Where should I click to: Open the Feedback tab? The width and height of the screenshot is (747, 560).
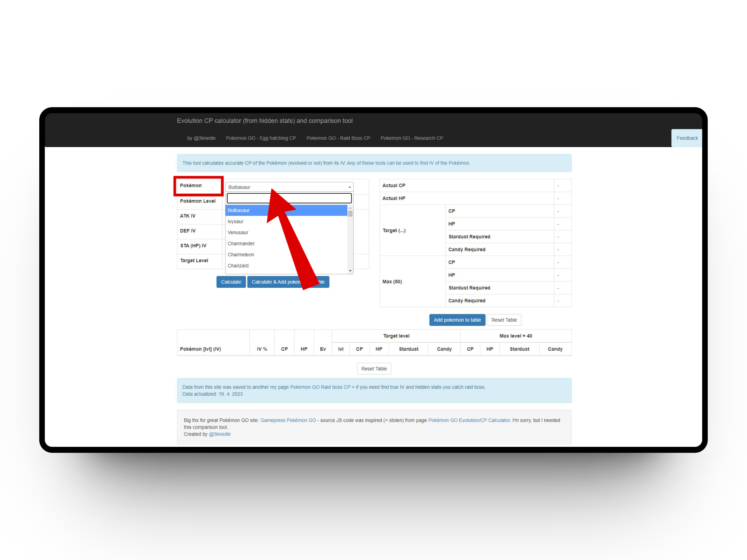click(687, 138)
